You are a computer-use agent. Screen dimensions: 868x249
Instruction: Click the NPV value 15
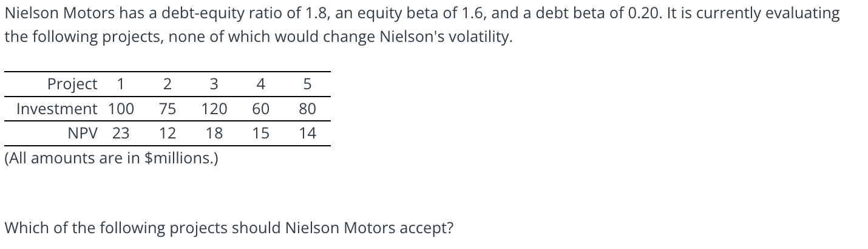[261, 133]
